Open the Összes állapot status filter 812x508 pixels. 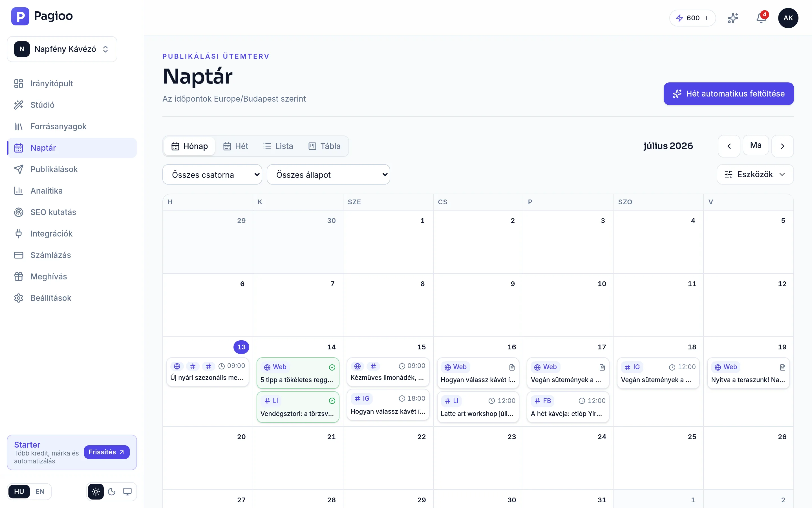click(x=328, y=174)
